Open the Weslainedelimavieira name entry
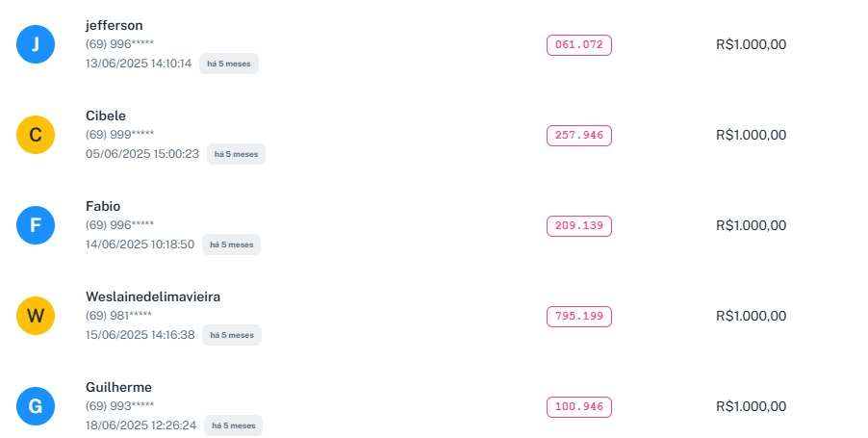Screen dimensions: 868x438 [153, 296]
